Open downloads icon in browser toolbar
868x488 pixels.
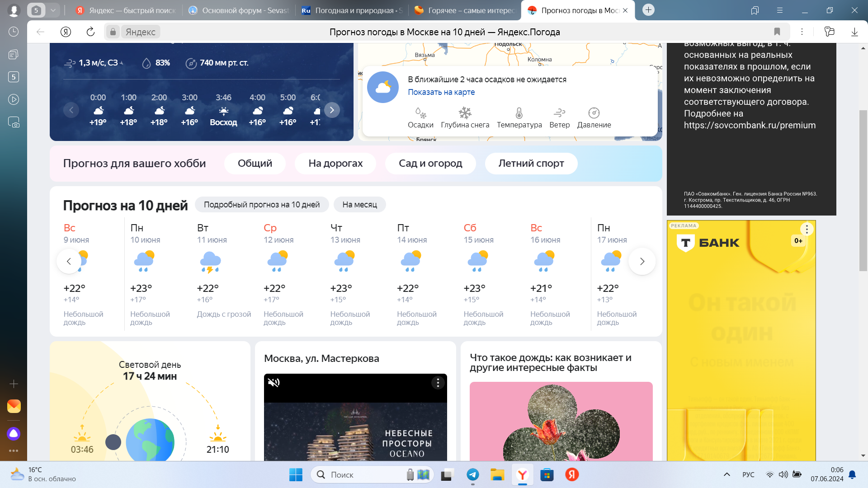click(854, 32)
